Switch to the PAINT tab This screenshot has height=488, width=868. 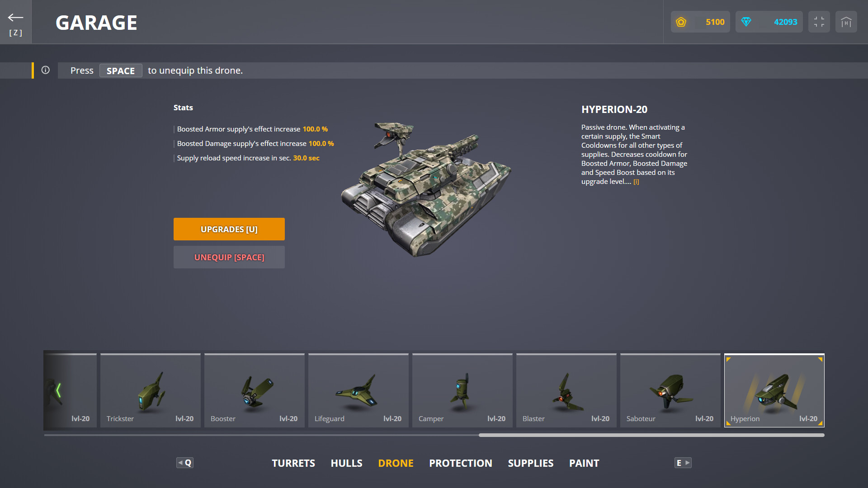click(584, 463)
